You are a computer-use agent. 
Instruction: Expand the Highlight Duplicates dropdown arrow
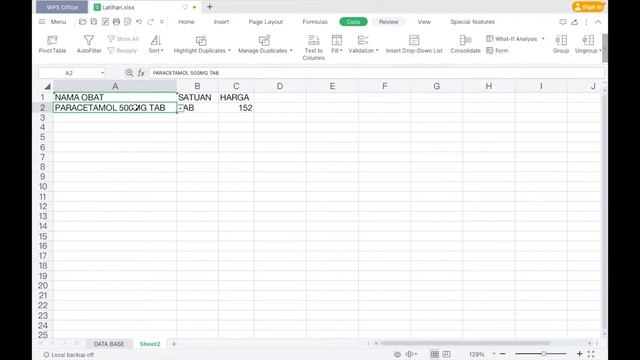[x=229, y=51]
